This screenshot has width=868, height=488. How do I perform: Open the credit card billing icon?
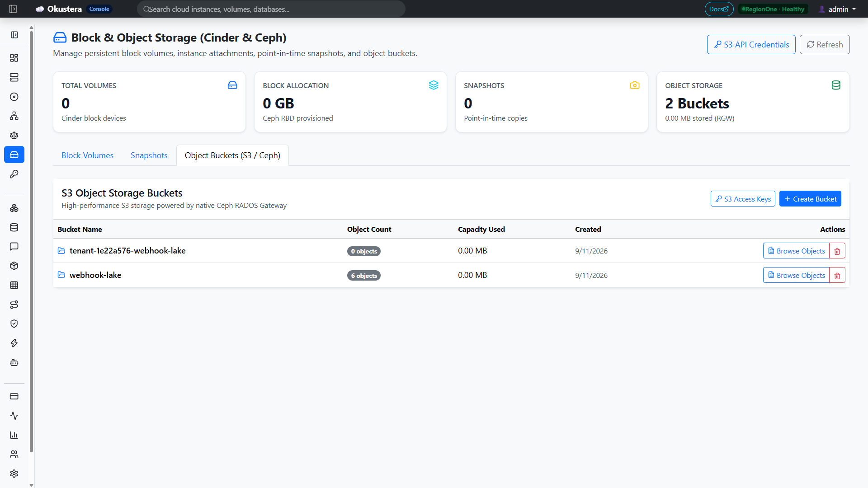[x=14, y=396]
